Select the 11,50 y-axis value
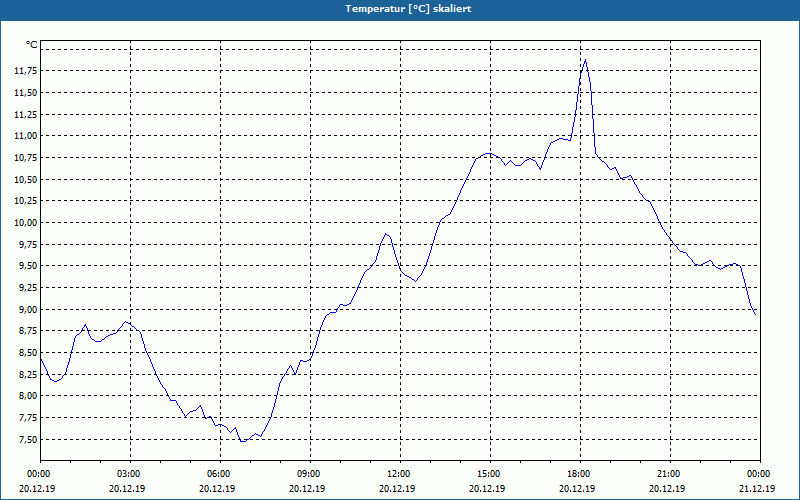Viewport: 800px width, 500px height. pyautogui.click(x=25, y=92)
